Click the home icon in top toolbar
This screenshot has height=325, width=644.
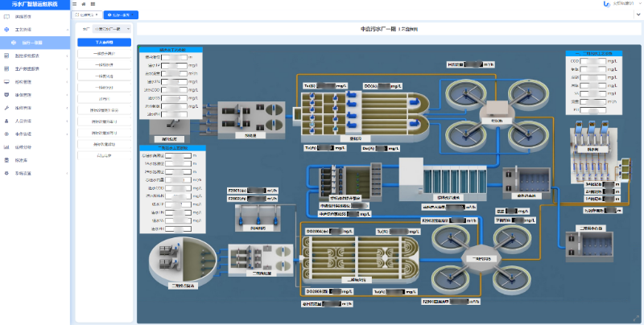84,4
